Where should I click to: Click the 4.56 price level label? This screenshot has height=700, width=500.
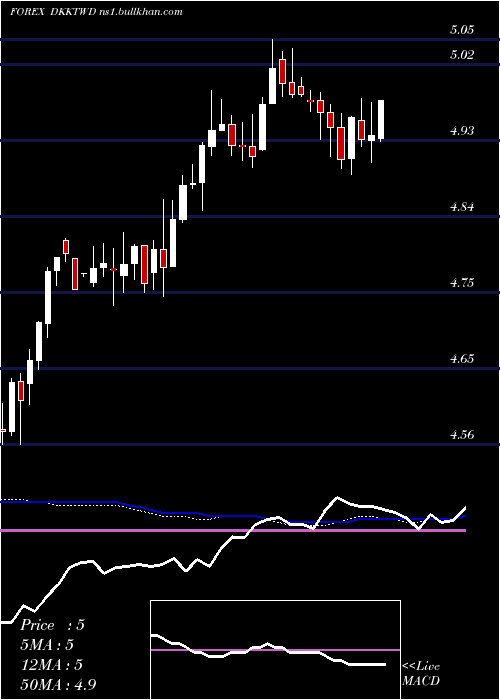[462, 434]
